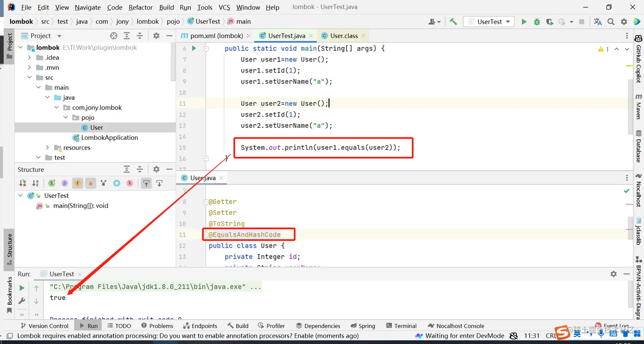Open the Dependencies tool window
644x344 pixels.
pos(318,326)
